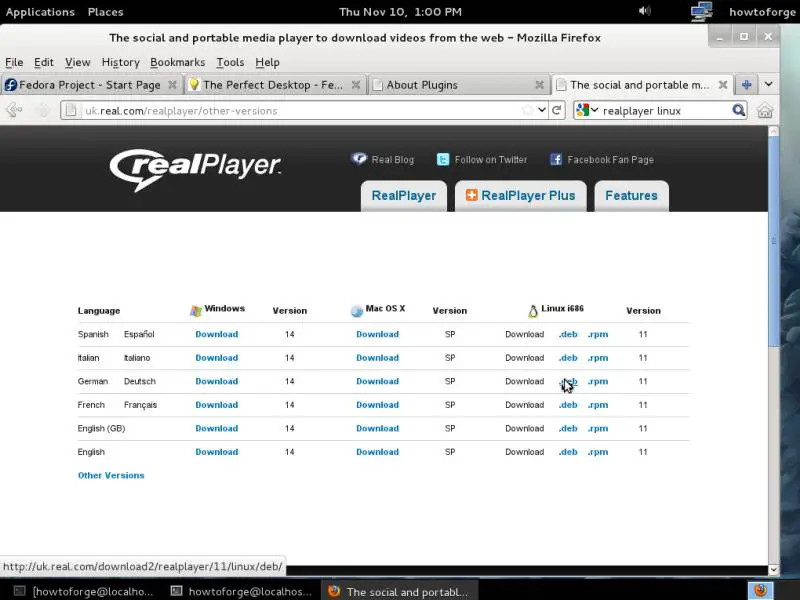Open the Applications menu in top panel
Screen dimensions: 800x600
(40, 12)
